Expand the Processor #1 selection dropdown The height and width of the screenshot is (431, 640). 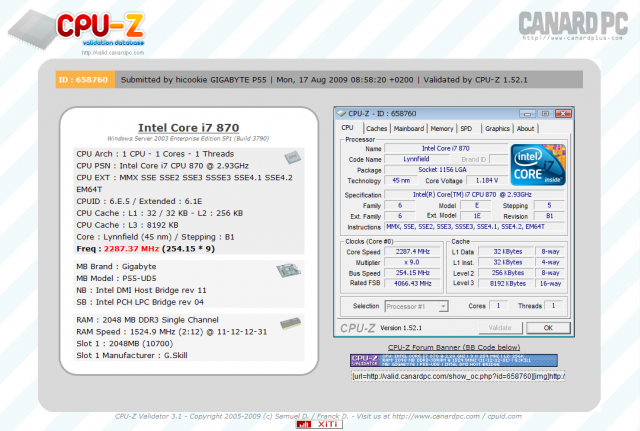click(x=443, y=306)
